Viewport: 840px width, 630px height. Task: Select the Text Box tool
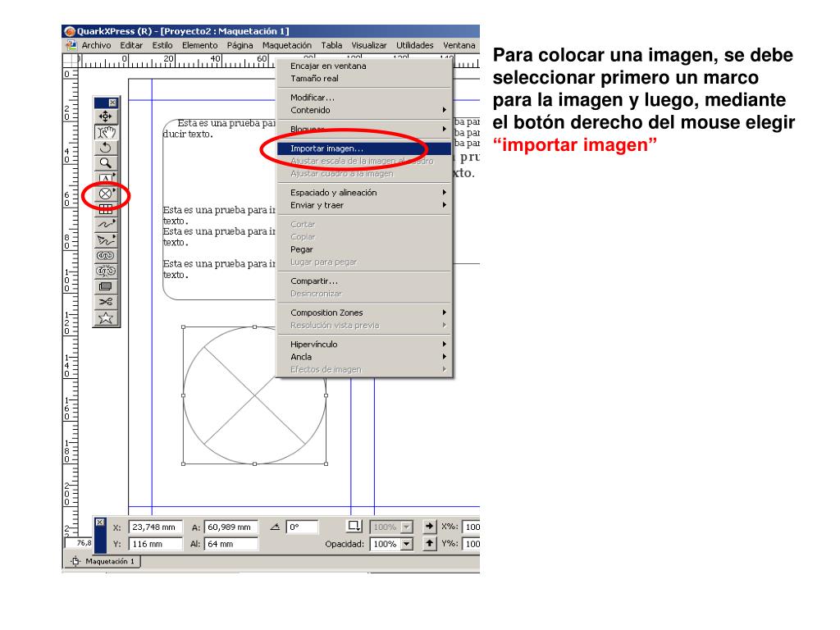[x=106, y=177]
